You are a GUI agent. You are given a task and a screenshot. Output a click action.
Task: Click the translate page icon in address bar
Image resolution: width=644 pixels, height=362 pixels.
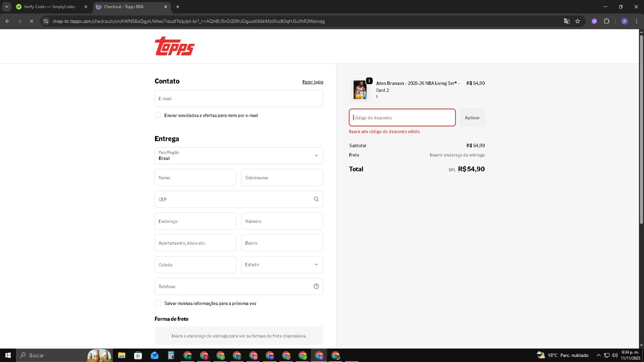(566, 21)
